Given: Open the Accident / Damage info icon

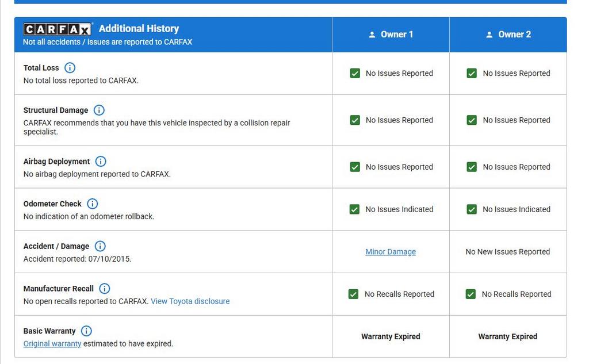Looking at the screenshot, I should click(x=100, y=246).
